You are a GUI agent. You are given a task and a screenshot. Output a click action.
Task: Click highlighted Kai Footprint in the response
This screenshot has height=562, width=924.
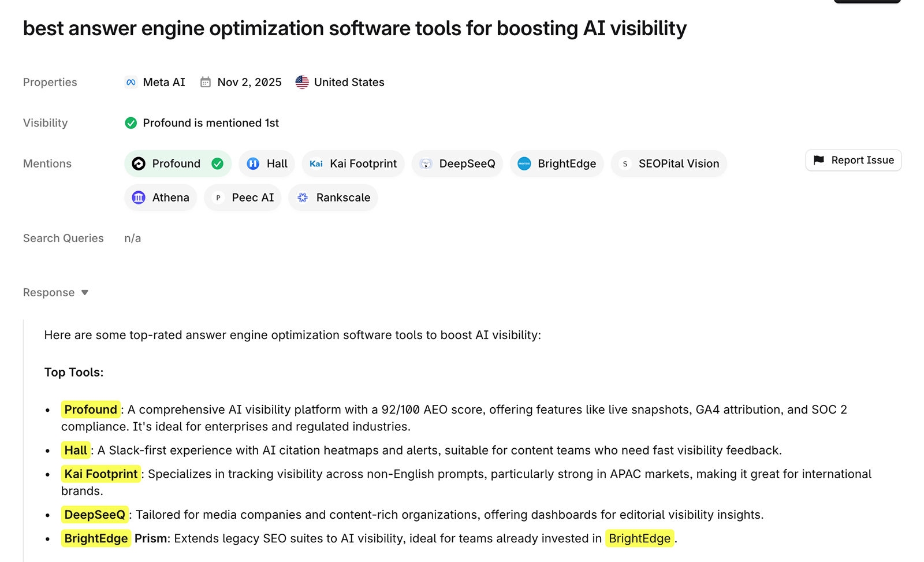(x=101, y=474)
